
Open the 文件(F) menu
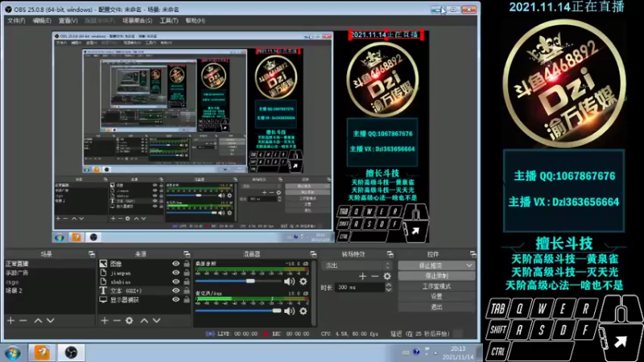(16, 21)
